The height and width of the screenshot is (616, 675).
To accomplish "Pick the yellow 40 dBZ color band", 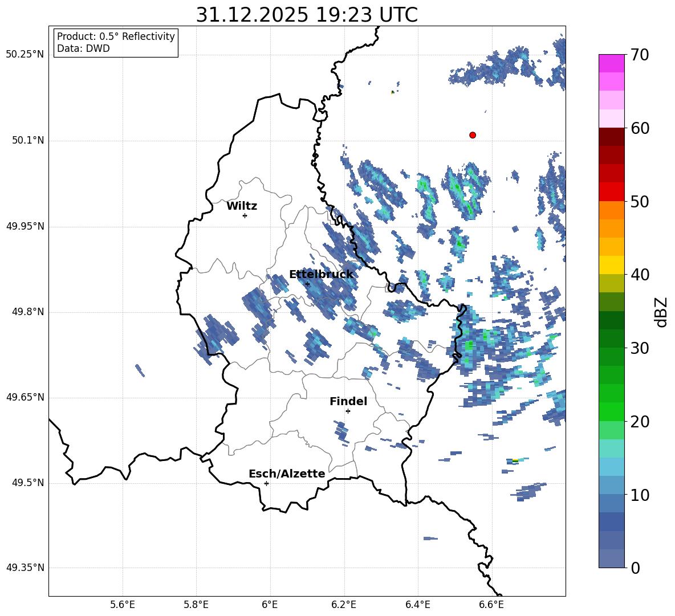I will pyautogui.click(x=611, y=265).
